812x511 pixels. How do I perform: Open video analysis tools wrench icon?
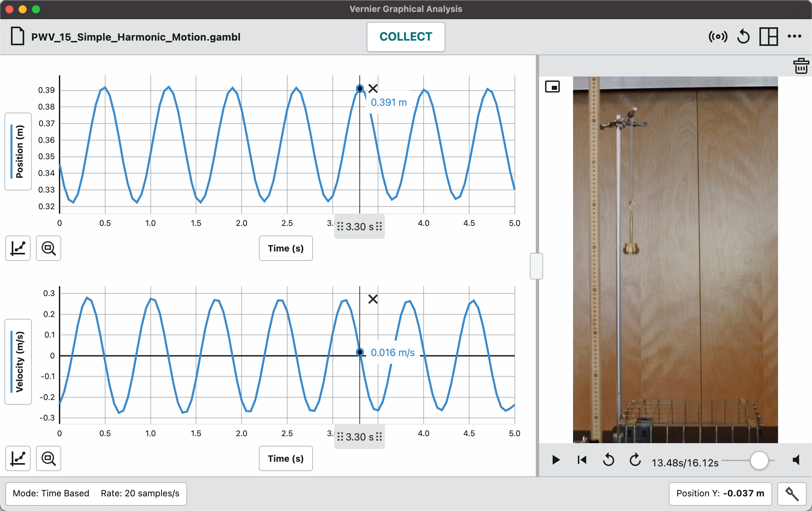click(x=791, y=494)
